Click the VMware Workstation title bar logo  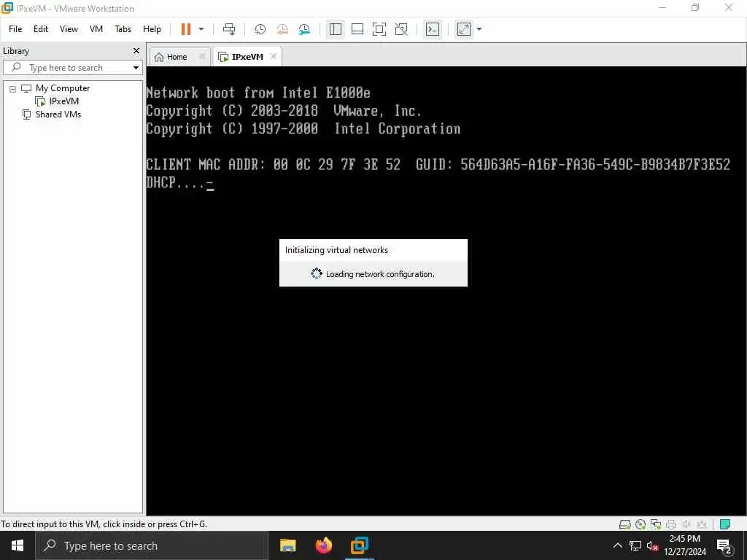tap(7, 8)
